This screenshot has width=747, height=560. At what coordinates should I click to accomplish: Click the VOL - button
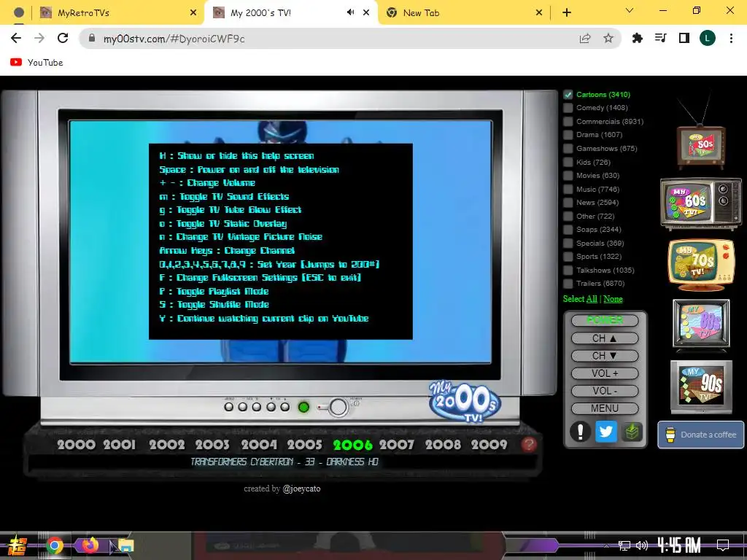click(605, 391)
